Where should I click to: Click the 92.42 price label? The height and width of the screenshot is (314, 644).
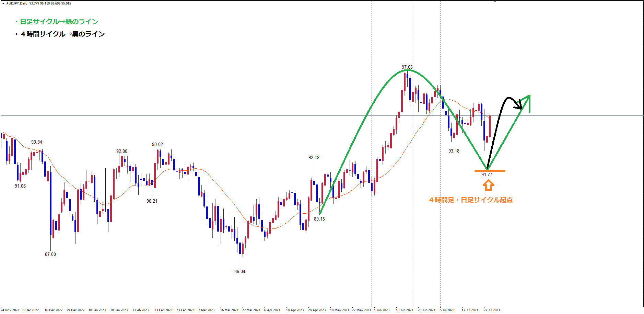click(x=314, y=157)
